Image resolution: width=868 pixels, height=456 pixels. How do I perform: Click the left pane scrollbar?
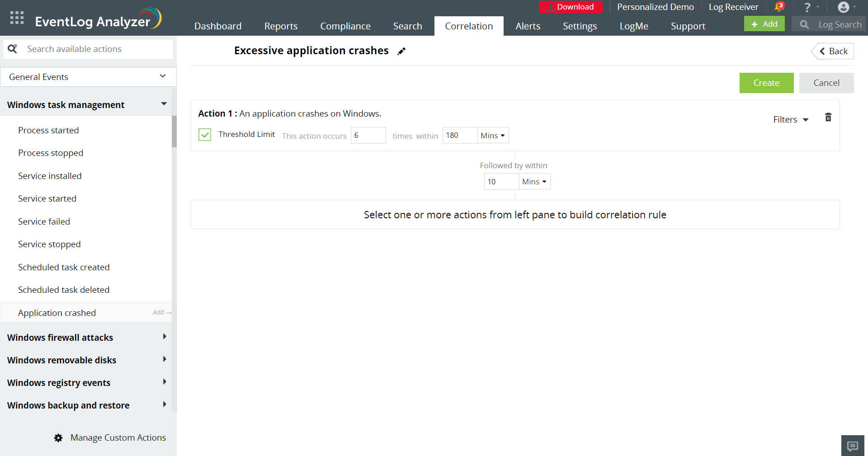click(x=174, y=132)
